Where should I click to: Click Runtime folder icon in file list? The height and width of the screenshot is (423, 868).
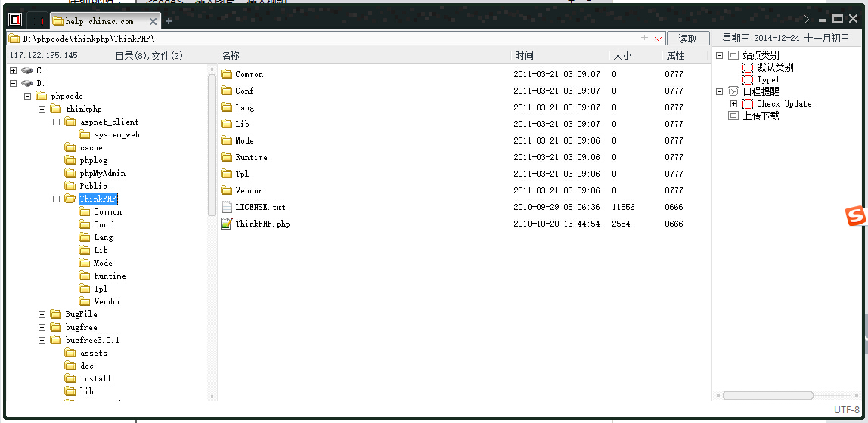226,157
